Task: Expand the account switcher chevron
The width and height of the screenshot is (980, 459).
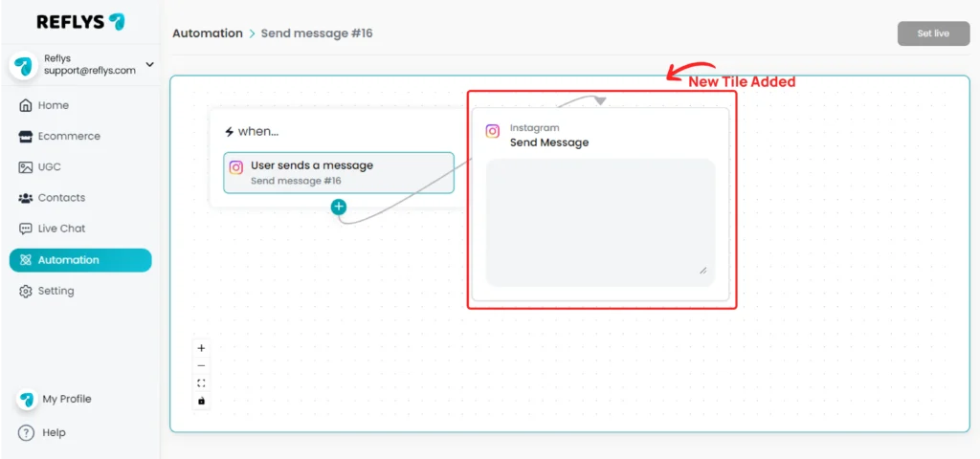Action: pyautogui.click(x=149, y=64)
